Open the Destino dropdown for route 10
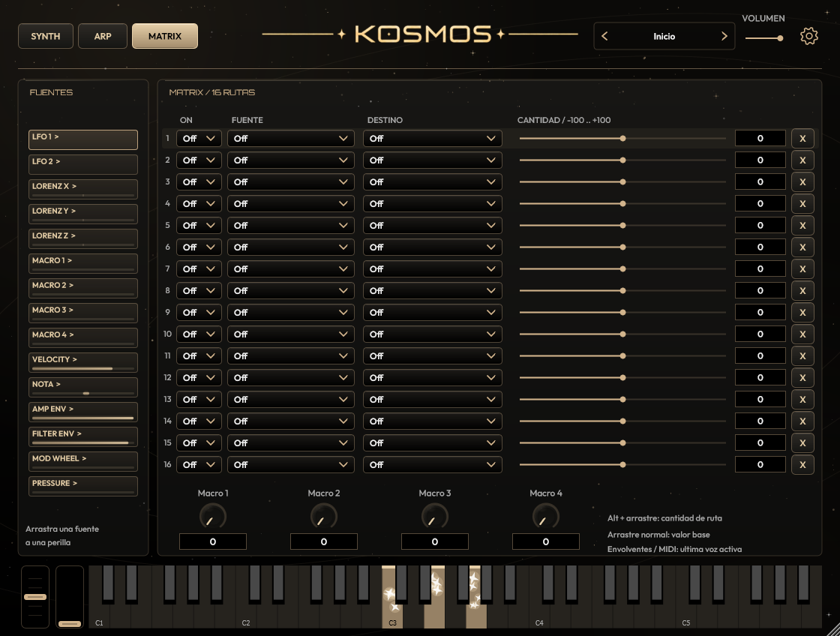This screenshot has height=636, width=840. point(432,334)
